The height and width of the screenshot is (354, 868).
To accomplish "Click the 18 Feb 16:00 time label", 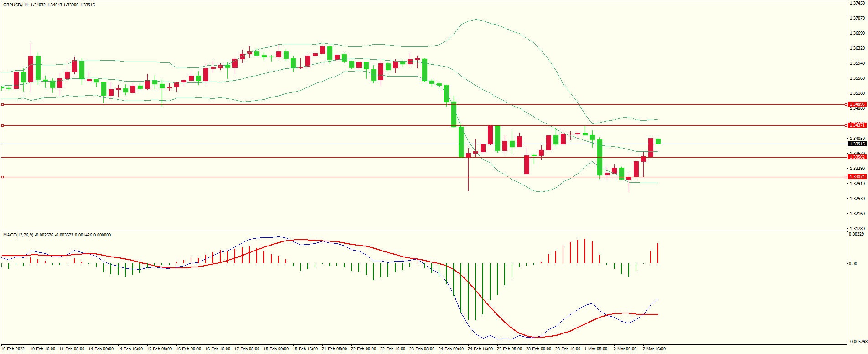I will [305, 349].
